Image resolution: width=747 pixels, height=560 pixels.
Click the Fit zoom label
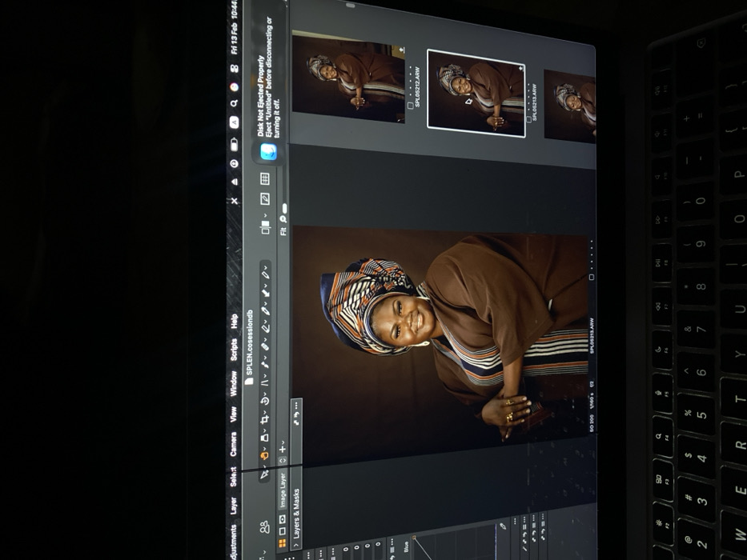(283, 231)
